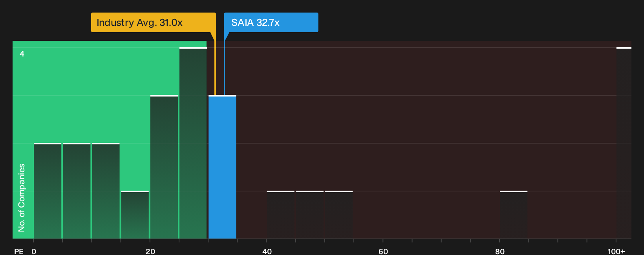
Task: Click the '80' x-axis label
Action: (x=500, y=251)
